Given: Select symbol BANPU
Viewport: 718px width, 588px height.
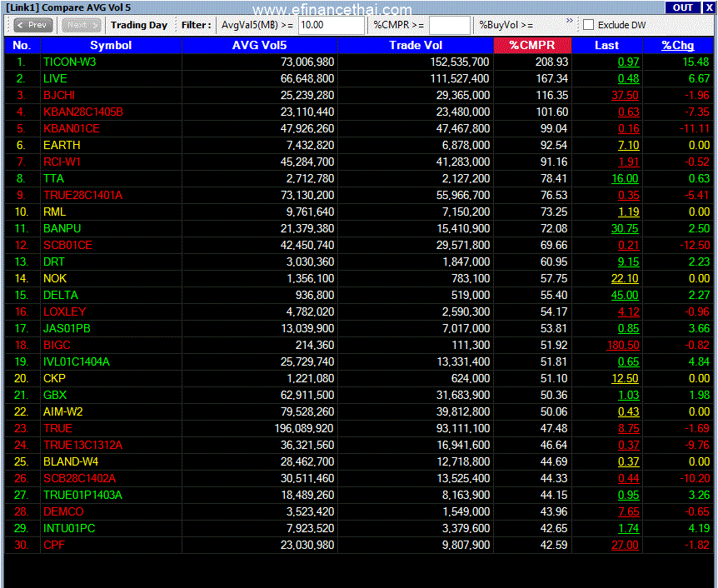Looking at the screenshot, I should pyautogui.click(x=62, y=228).
